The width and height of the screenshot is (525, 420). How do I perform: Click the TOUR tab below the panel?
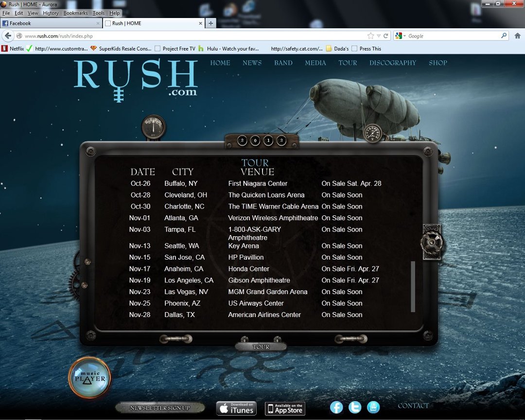[x=261, y=347]
